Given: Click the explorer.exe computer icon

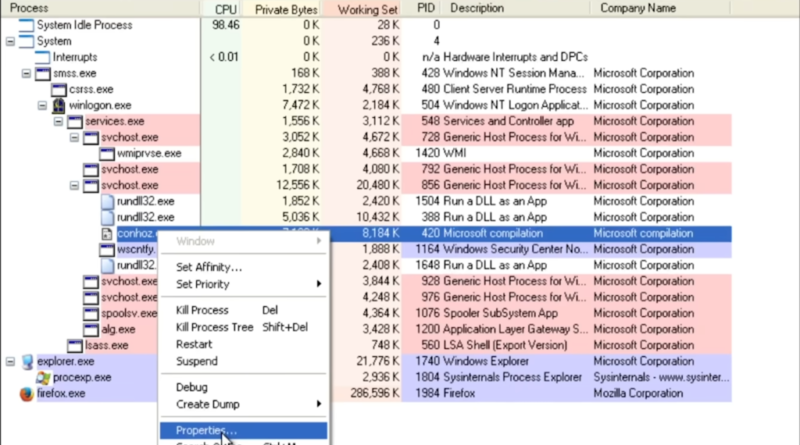Looking at the screenshot, I should [27, 361].
